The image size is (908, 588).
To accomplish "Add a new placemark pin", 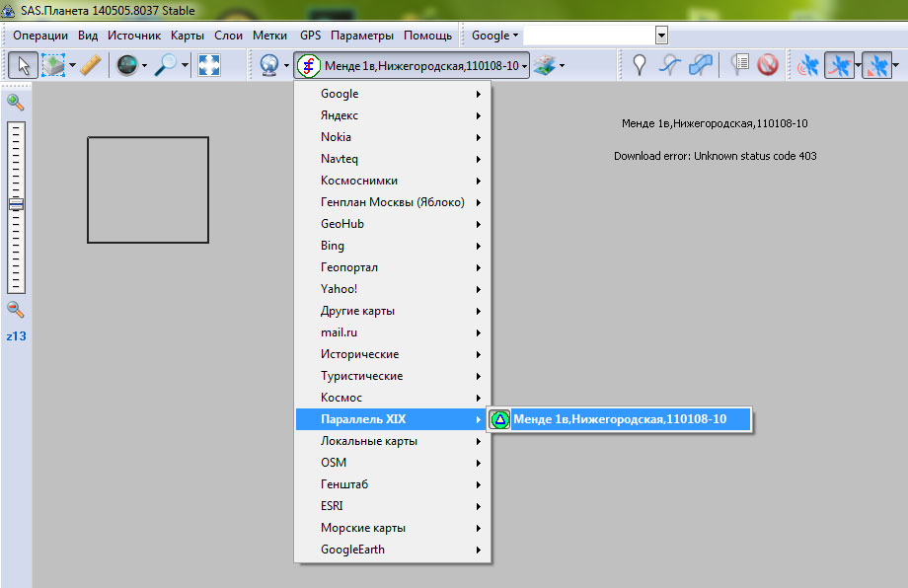I will 640,65.
